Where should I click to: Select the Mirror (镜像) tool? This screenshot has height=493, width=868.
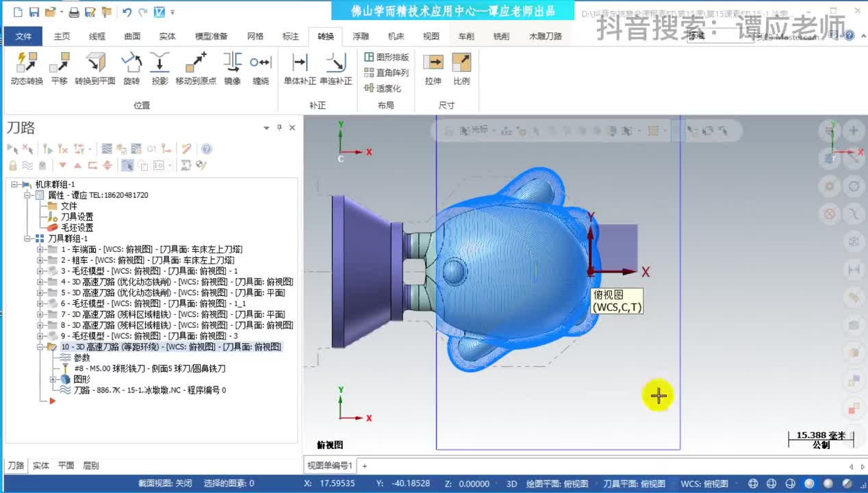[x=233, y=68]
